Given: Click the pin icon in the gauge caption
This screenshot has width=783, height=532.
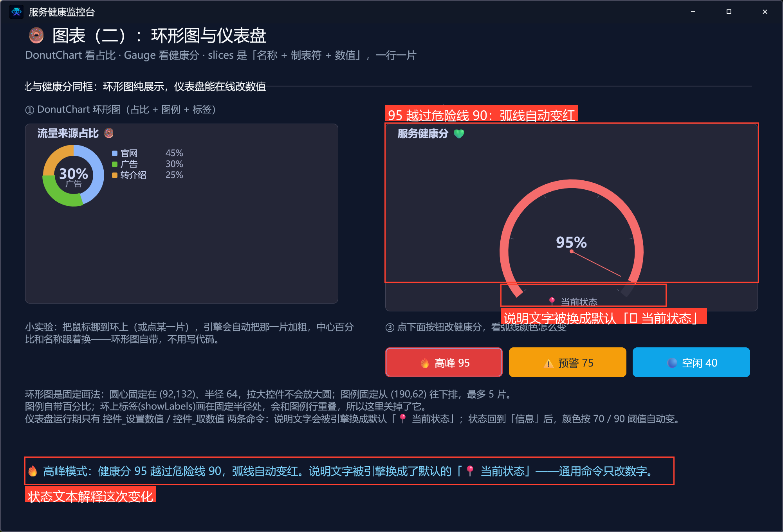Looking at the screenshot, I should (552, 301).
